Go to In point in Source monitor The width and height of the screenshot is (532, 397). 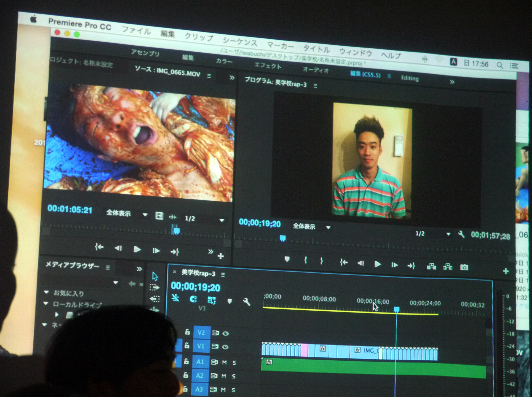coord(99,247)
